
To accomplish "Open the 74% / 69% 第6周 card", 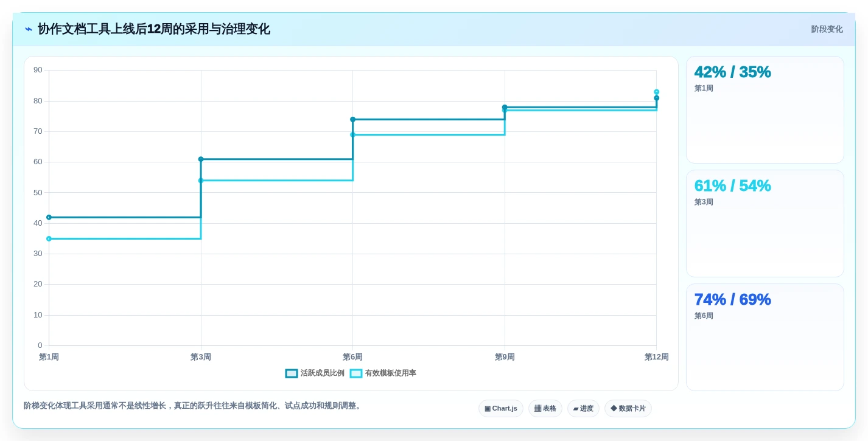I will click(765, 338).
